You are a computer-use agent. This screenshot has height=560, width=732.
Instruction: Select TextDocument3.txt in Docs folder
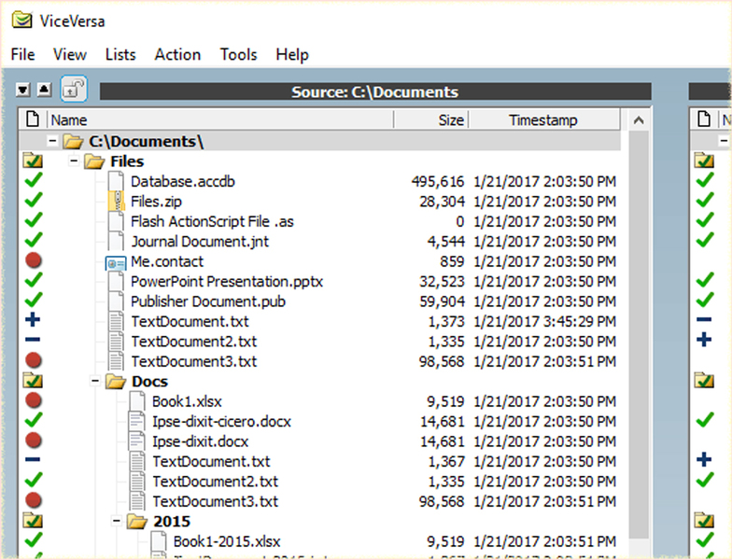215,501
